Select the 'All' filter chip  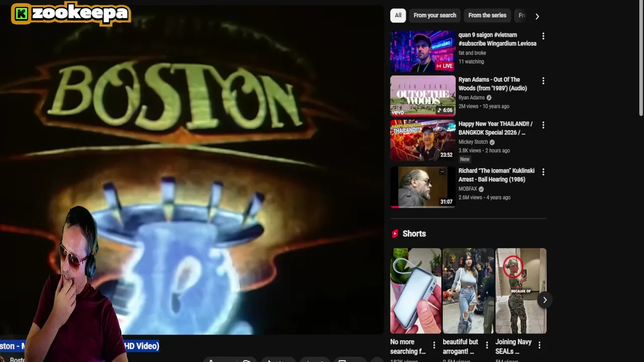pos(398,16)
